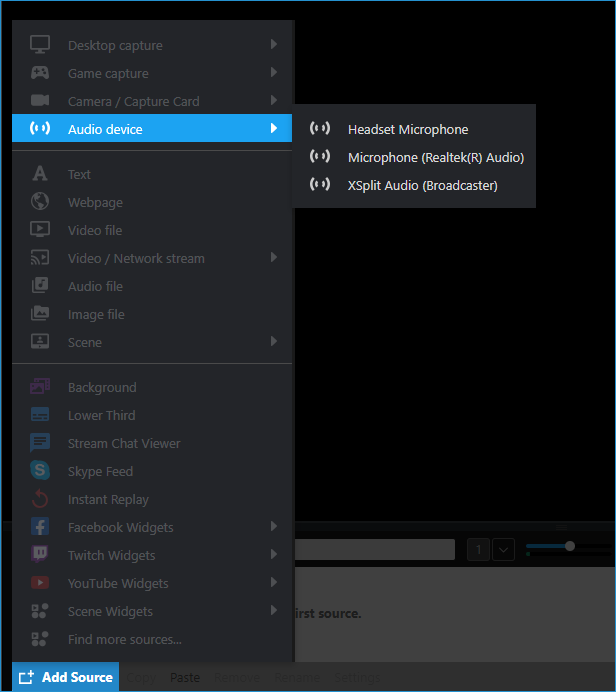This screenshot has width=616, height=692.
Task: Click the Webpage globe icon
Action: (40, 201)
